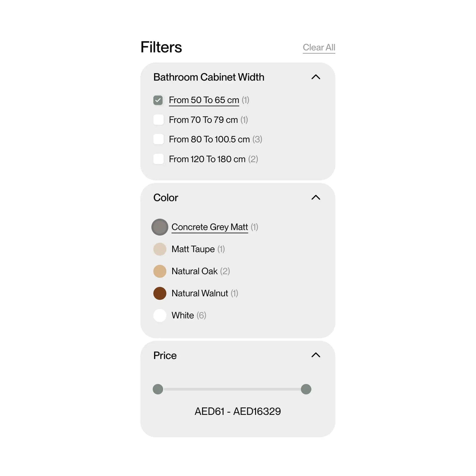Select the White color swatch
This screenshot has width=476, height=476.
point(160,315)
